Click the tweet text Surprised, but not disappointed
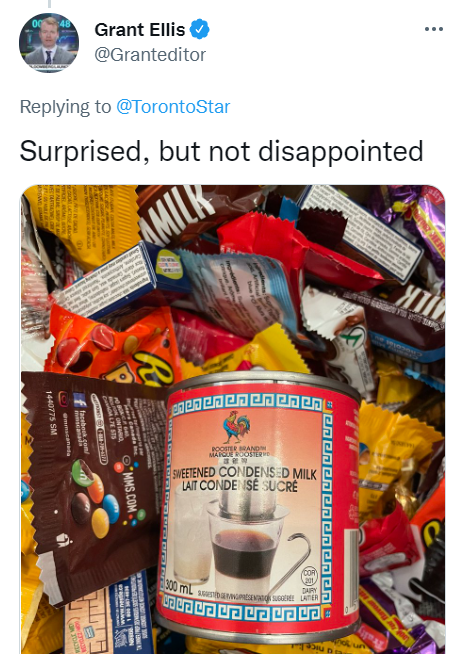This screenshot has width=463, height=654. point(221,151)
